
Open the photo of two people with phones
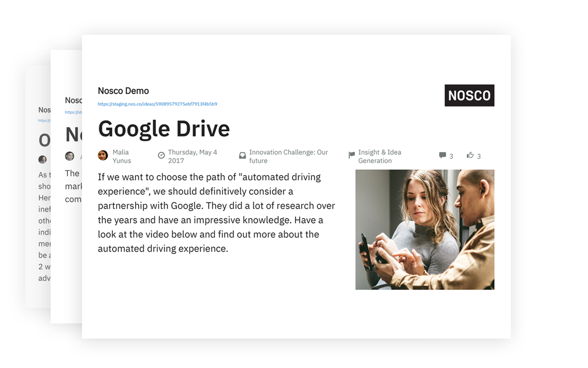click(425, 229)
